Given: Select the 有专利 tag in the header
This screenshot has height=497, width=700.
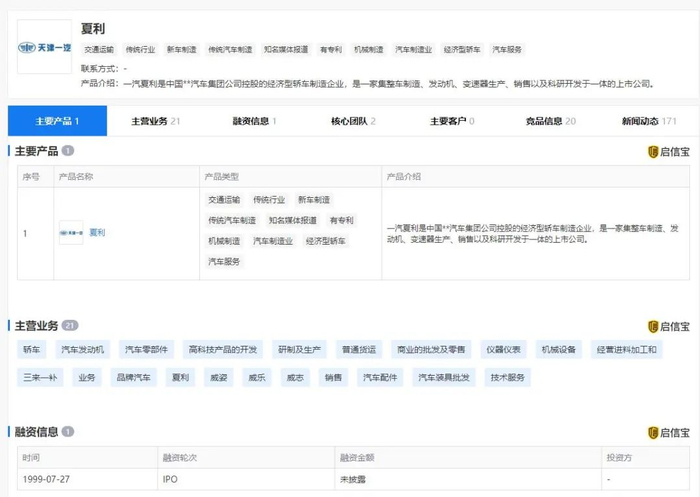Looking at the screenshot, I should (x=331, y=50).
